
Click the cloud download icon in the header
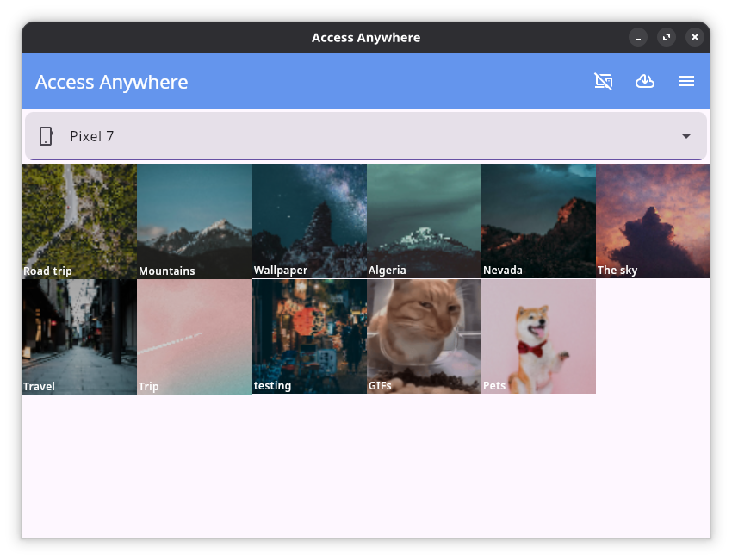645,81
